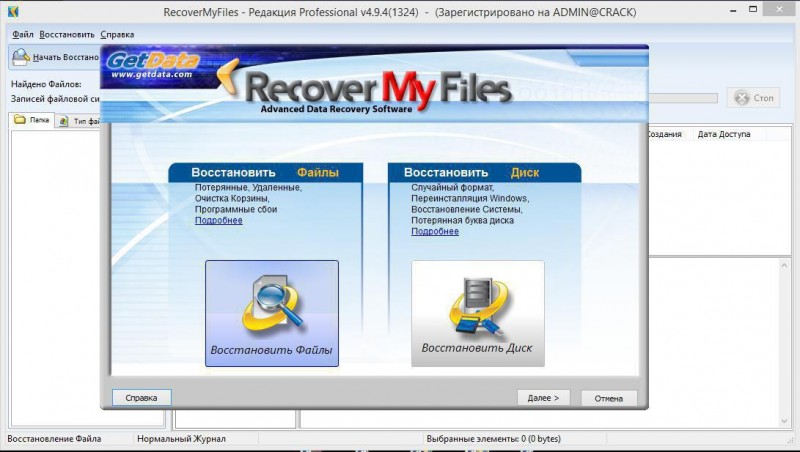Maximize the RecoverMyFiles window
Viewport: 800px width, 452px height.
click(x=753, y=9)
